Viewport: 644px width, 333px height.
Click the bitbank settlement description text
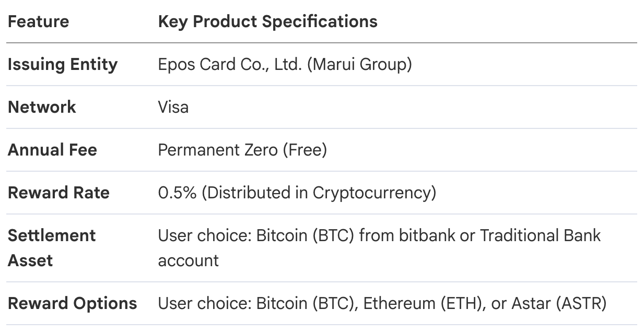379,247
